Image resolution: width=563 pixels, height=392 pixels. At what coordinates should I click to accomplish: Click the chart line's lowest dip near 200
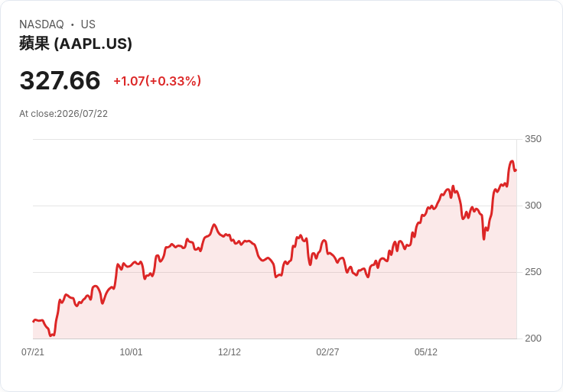(x=51, y=335)
